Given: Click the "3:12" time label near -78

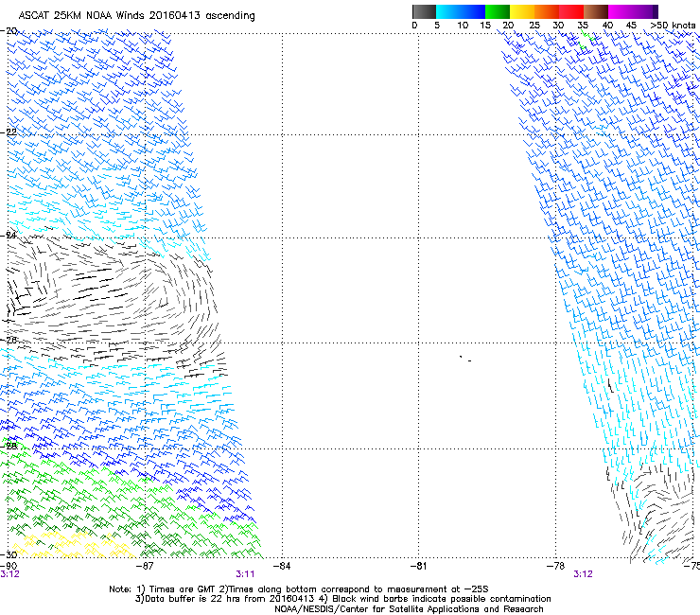Looking at the screenshot, I should tap(583, 574).
